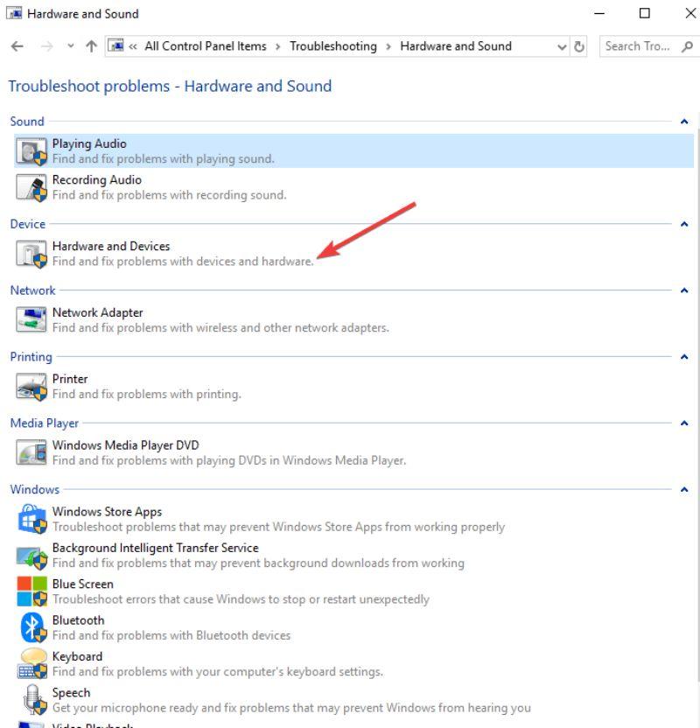Open the Network Adapter troubleshooter icon
Image resolution: width=700 pixels, height=728 pixels.
pos(31,319)
